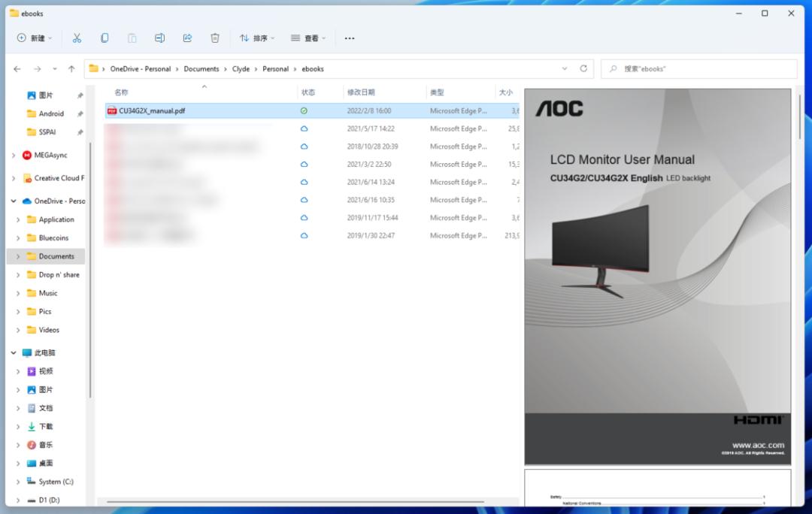Select Pics folder in tree
This screenshot has width=812, height=514.
pyautogui.click(x=44, y=312)
